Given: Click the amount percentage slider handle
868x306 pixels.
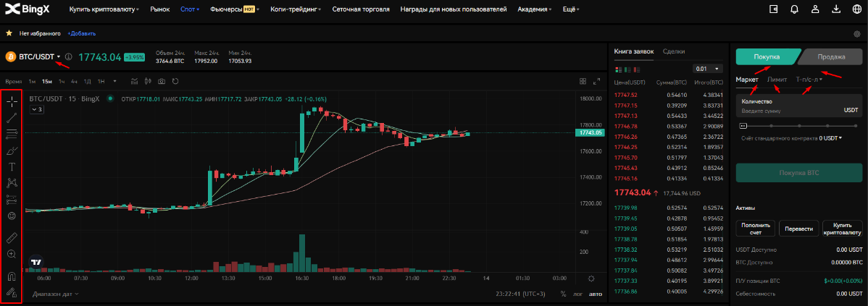Looking at the screenshot, I should click(x=743, y=126).
